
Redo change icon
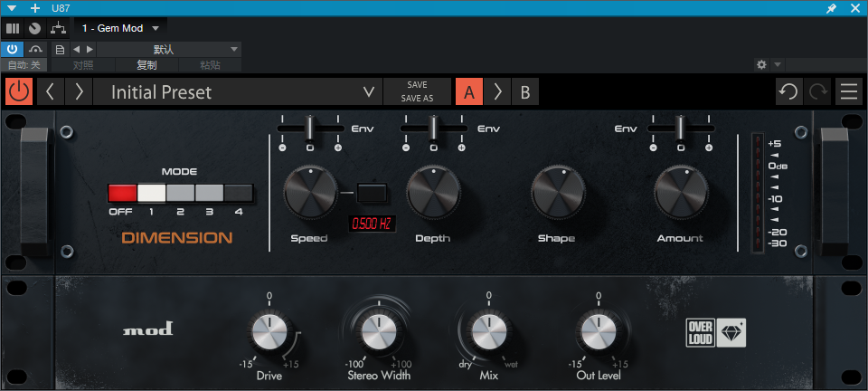(817, 91)
